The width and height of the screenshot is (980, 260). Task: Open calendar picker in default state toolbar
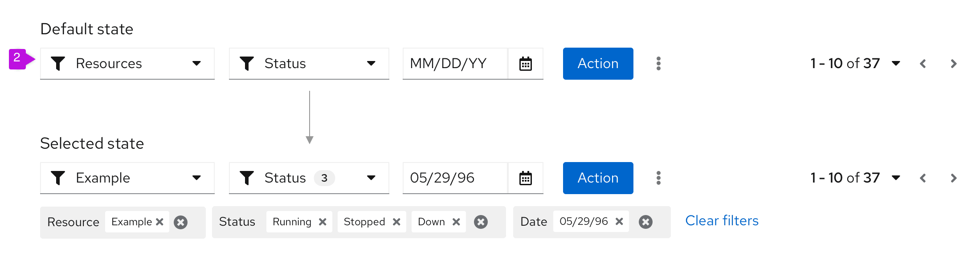tap(526, 64)
